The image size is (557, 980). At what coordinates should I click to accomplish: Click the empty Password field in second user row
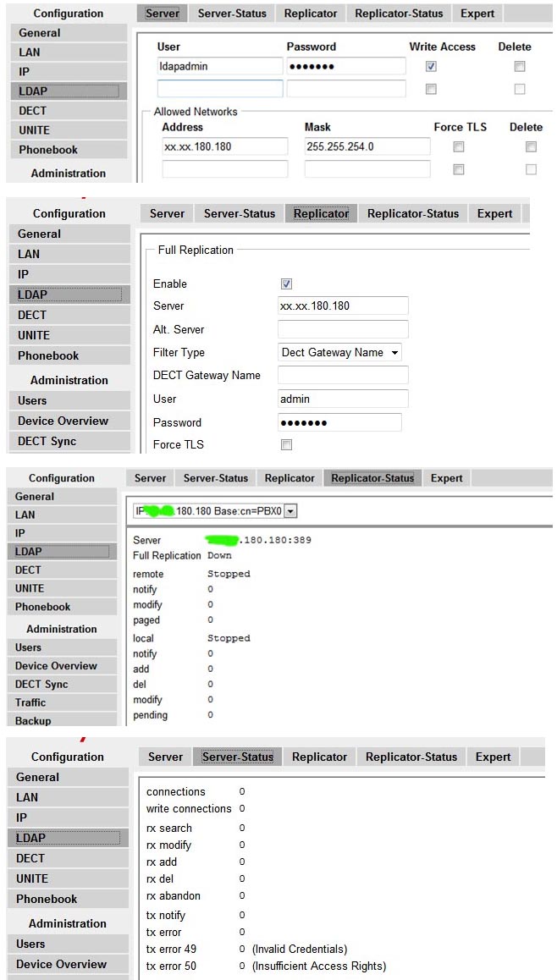point(346,89)
